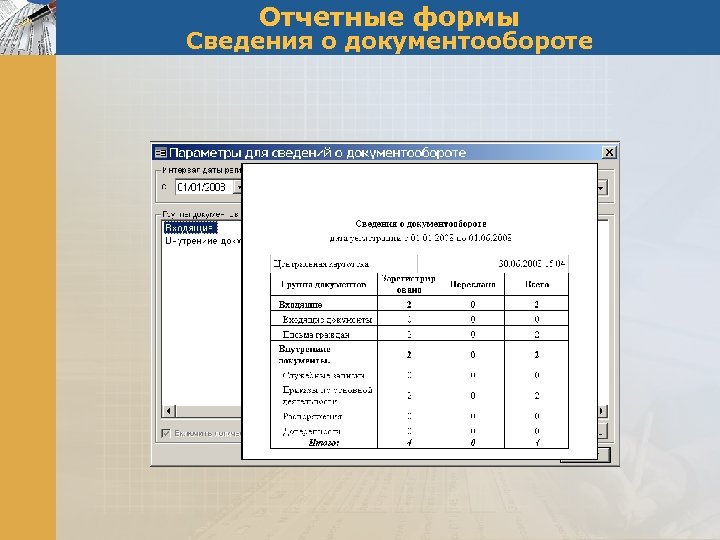This screenshot has height=540, width=720.
Task: Open the dropdown arrow at the dialog's right edge
Action: 602,187
